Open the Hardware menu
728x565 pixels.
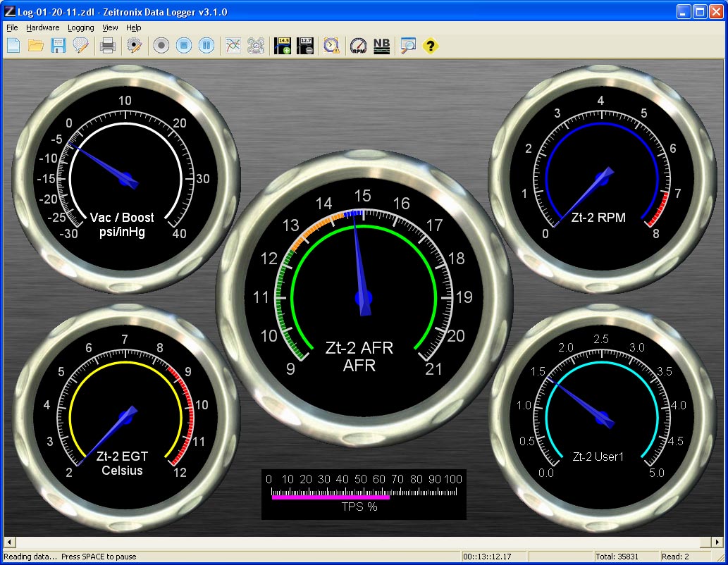coord(43,27)
